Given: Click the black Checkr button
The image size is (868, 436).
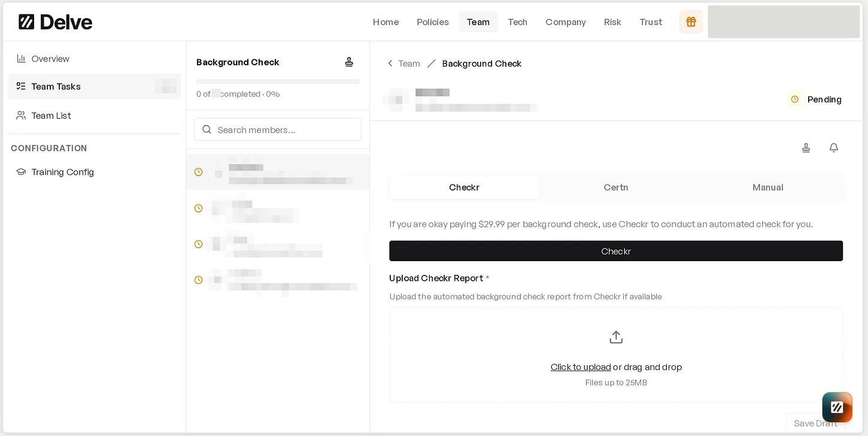Looking at the screenshot, I should pos(616,251).
